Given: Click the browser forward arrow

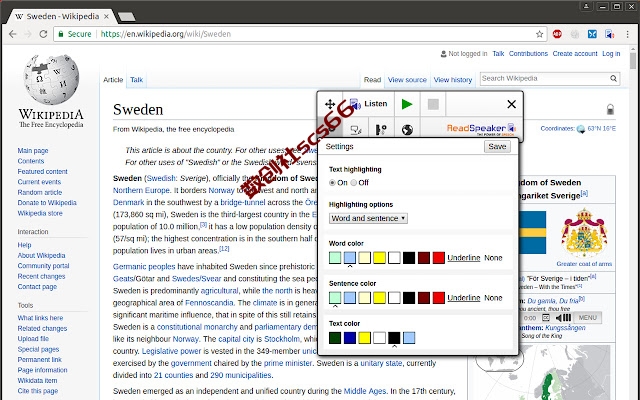Looking at the screenshot, I should tap(28, 34).
